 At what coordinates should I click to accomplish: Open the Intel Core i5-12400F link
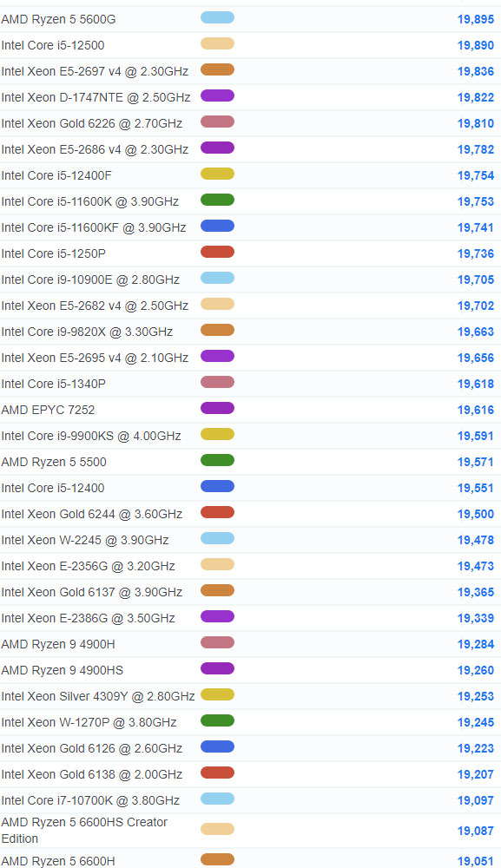[x=56, y=175]
